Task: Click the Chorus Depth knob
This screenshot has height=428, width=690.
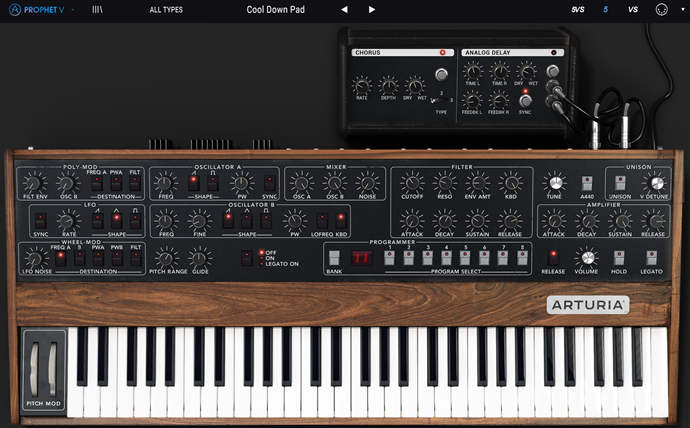Action: pos(388,85)
